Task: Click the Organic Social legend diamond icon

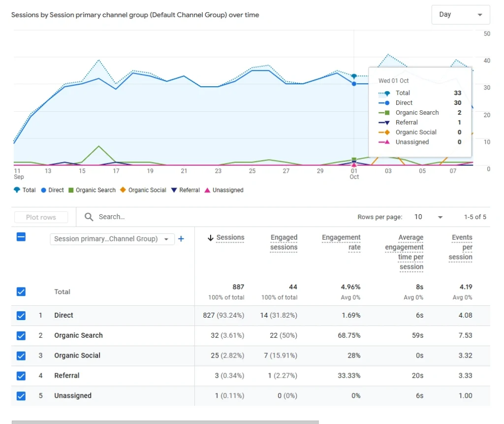Action: (x=123, y=190)
